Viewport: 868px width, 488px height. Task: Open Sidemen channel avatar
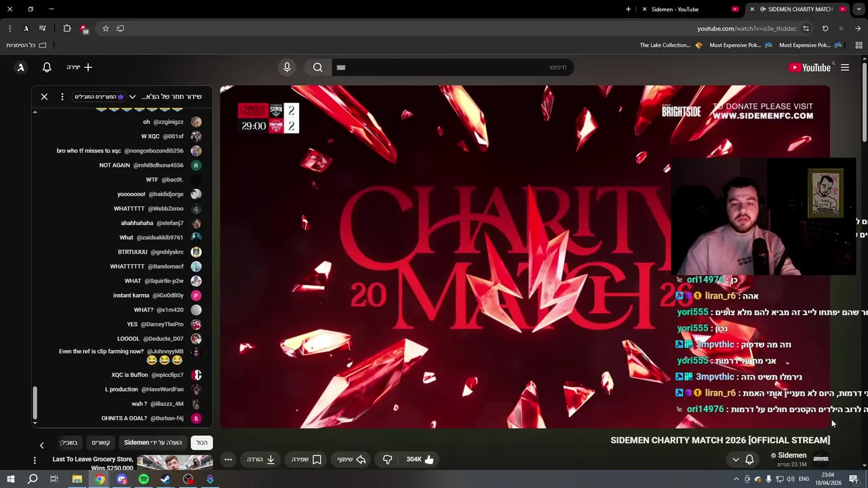(821, 459)
